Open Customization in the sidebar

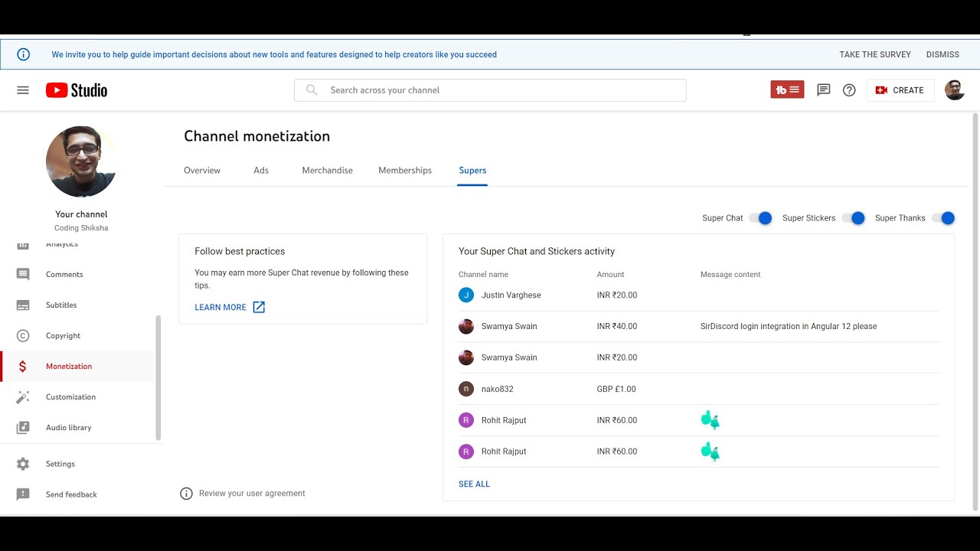click(70, 397)
